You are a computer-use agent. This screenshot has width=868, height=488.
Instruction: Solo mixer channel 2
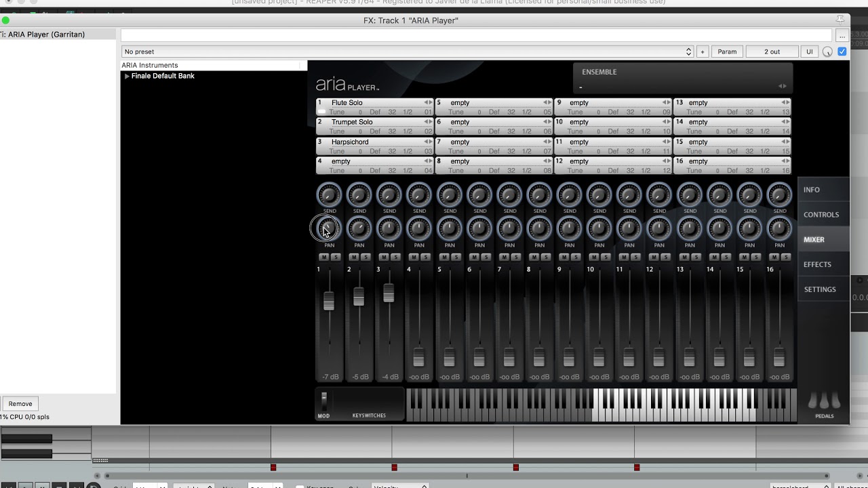click(365, 257)
